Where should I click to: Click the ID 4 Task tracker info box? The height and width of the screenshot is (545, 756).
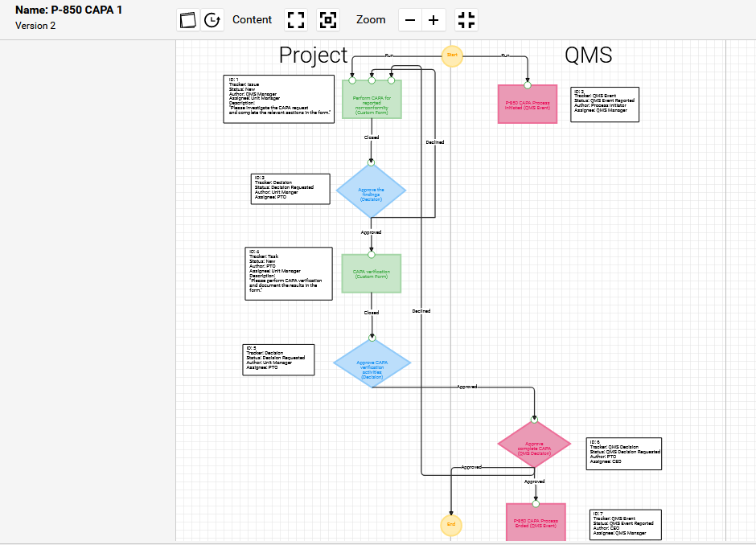tap(288, 273)
